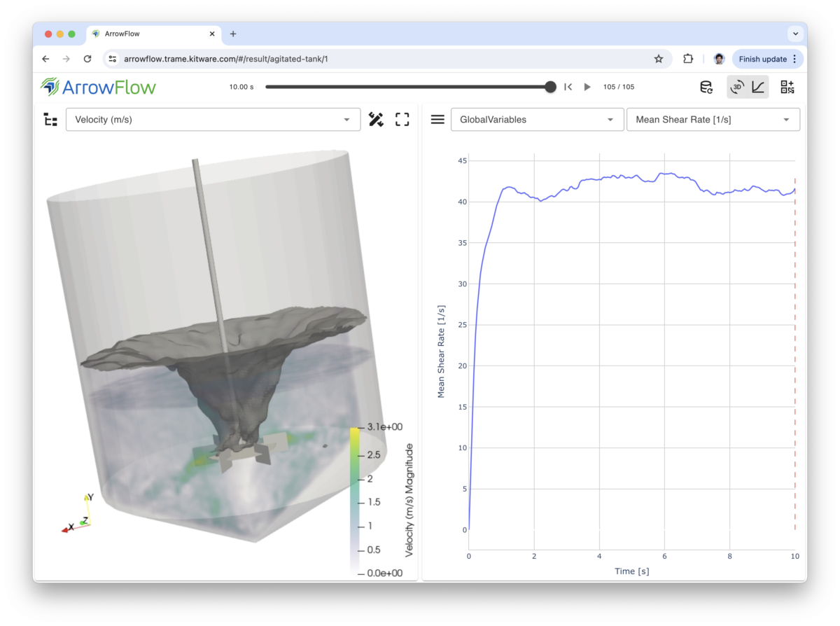Toggle the 3D view panel
The image size is (840, 626).
[x=737, y=87]
